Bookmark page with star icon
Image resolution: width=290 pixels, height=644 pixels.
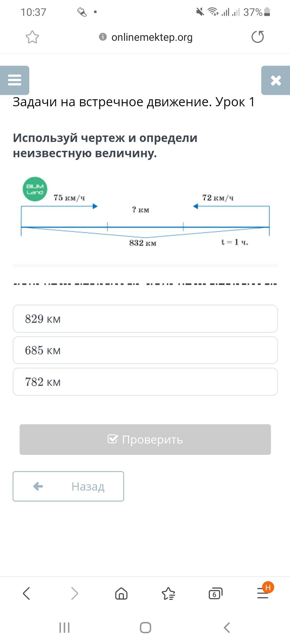pyautogui.click(x=32, y=37)
